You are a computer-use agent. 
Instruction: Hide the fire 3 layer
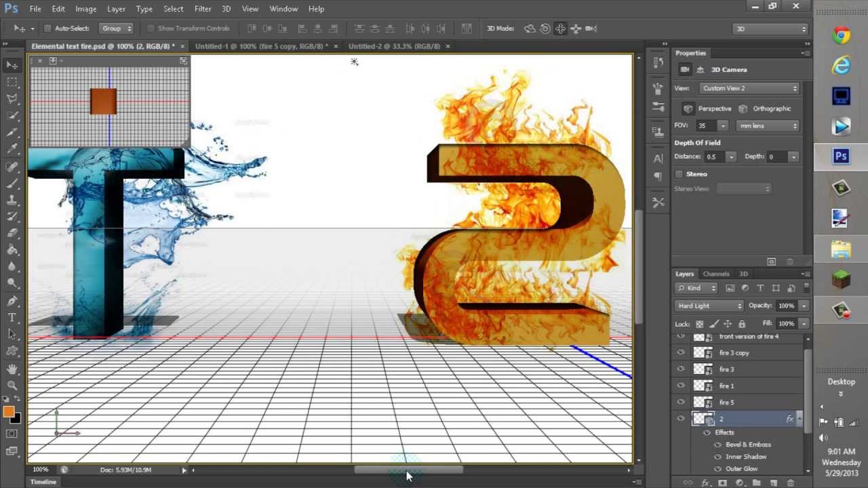681,369
